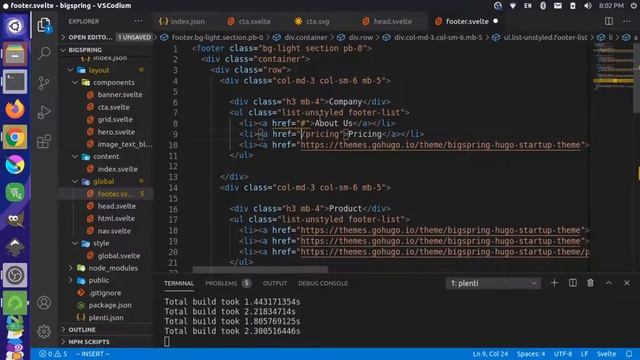This screenshot has height=360, width=640.
Task: Close the terminal panel
Action: point(627,283)
